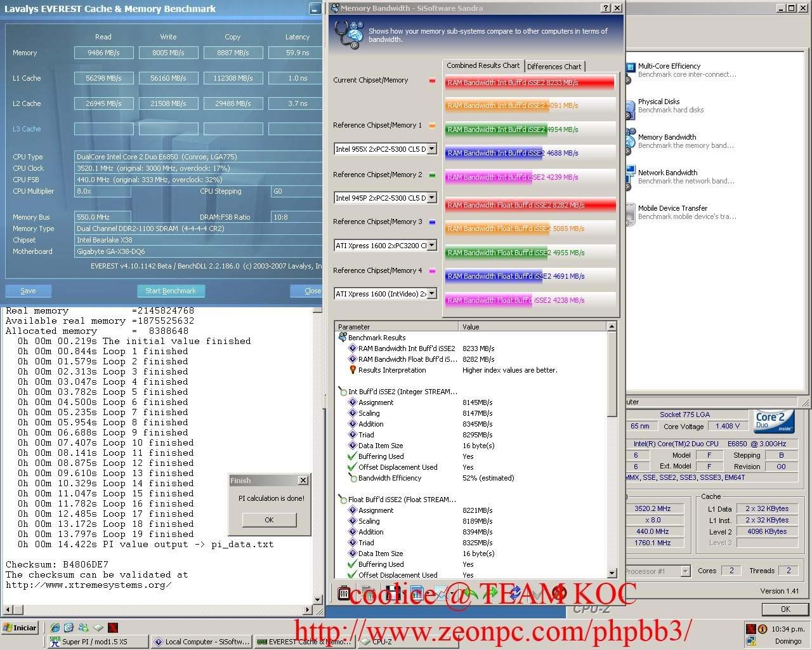Image resolution: width=812 pixels, height=650 pixels.
Task: Select the Memory Bandwidth module icon
Action: (x=630, y=142)
